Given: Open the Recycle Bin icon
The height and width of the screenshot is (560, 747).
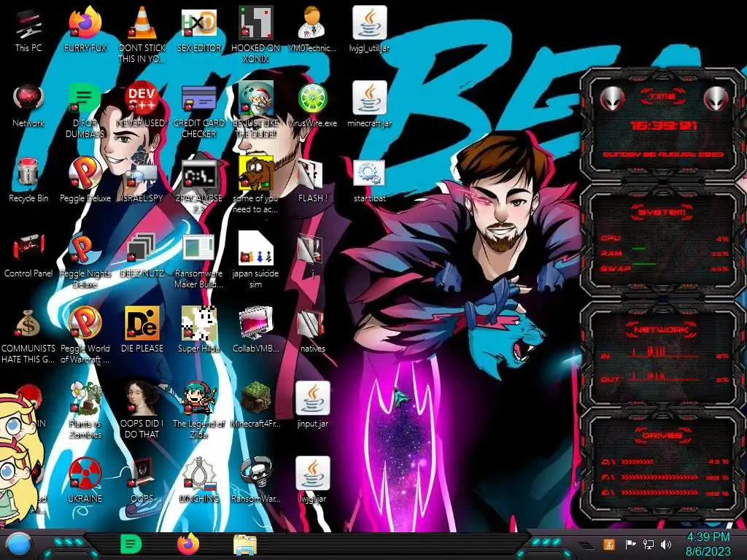Looking at the screenshot, I should click(x=28, y=180).
